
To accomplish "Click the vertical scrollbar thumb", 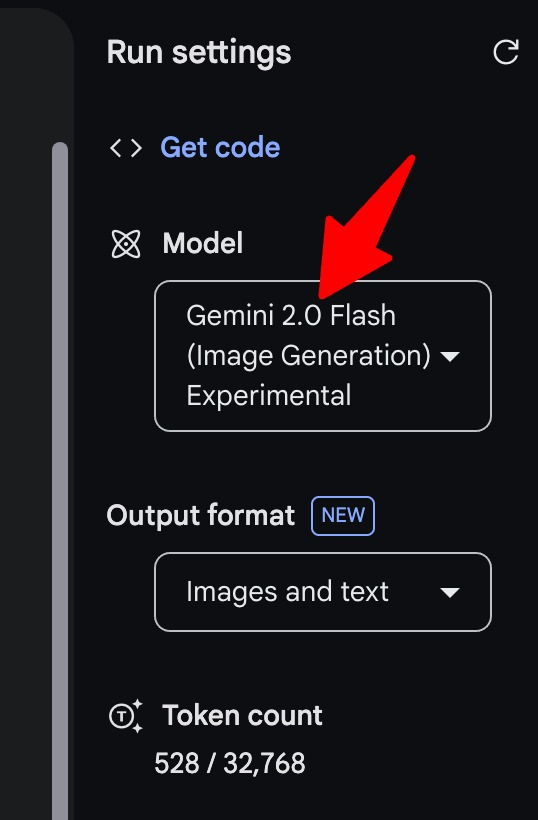I will 60,481.
